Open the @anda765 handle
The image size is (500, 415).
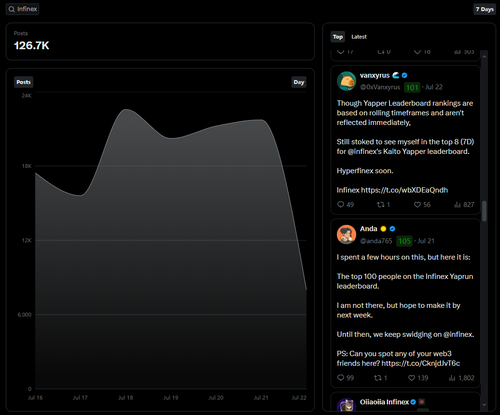tap(376, 241)
